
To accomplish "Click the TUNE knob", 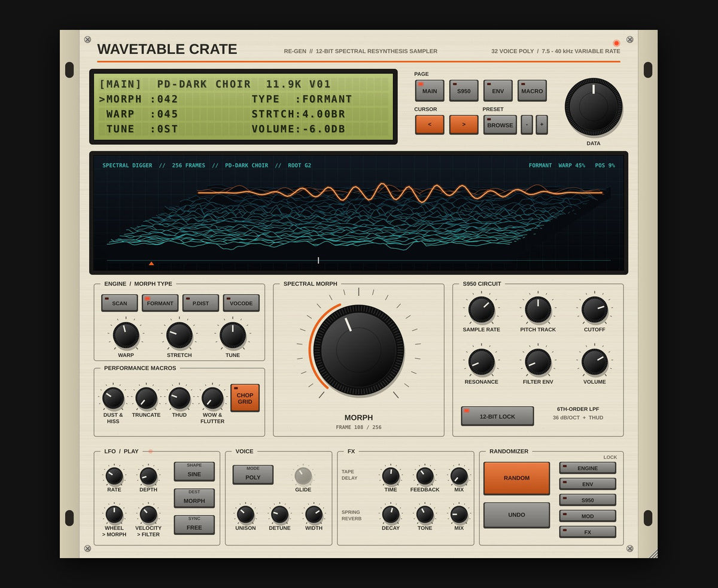I will [233, 335].
